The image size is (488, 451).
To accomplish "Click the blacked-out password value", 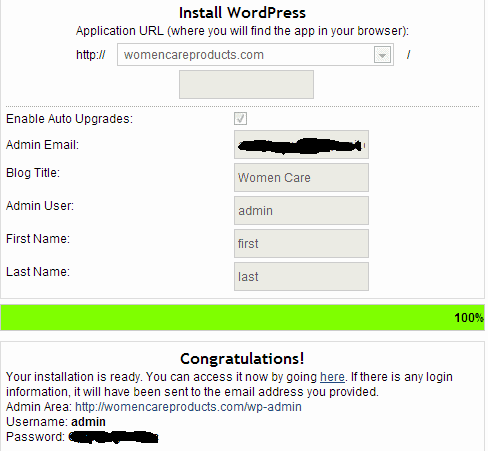I will click(x=113, y=437).
